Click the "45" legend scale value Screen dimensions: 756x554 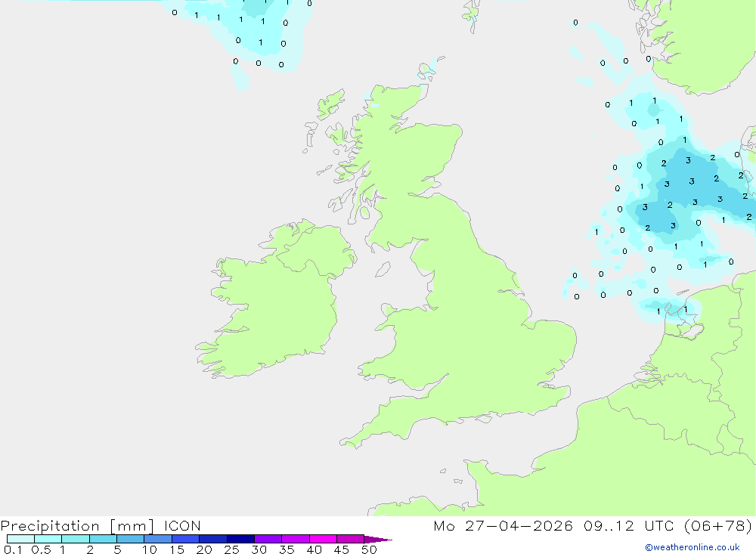click(x=342, y=549)
